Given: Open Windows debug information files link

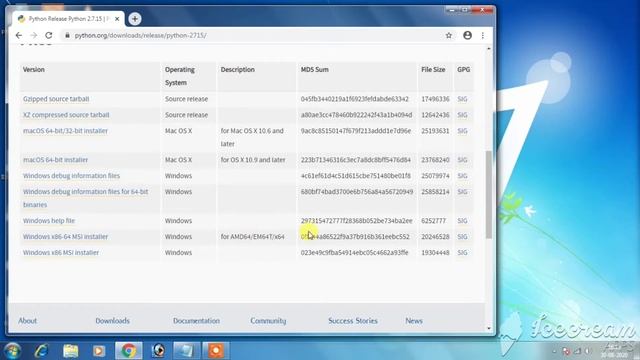Looking at the screenshot, I should click(71, 176).
